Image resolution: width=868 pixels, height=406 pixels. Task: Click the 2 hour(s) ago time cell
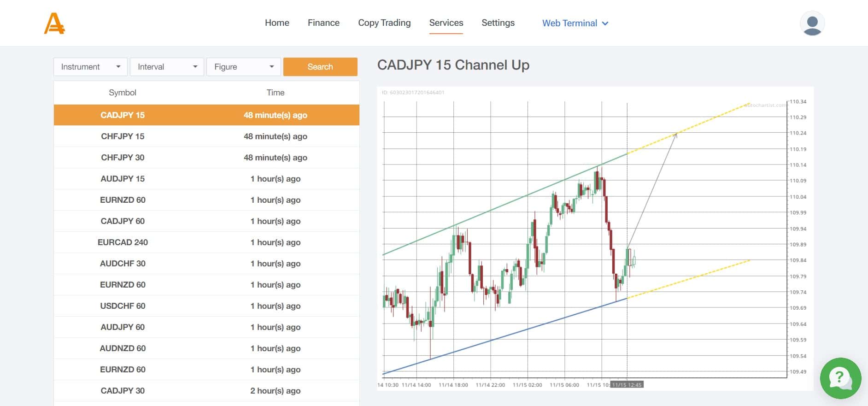276,391
